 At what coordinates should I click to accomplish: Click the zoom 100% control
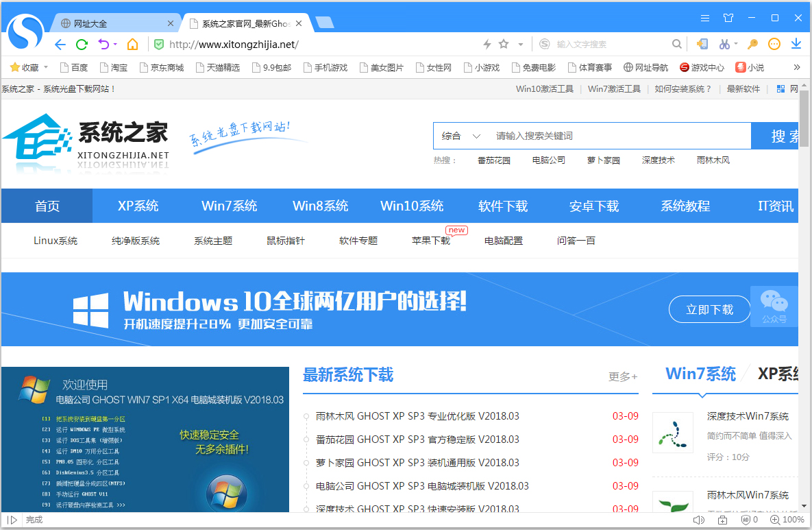point(787,520)
